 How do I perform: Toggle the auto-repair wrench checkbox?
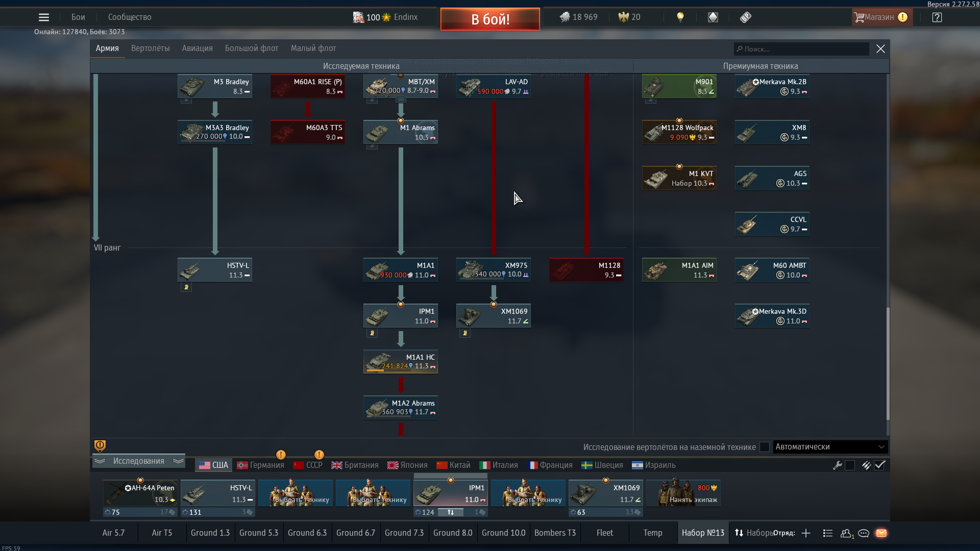[x=850, y=465]
